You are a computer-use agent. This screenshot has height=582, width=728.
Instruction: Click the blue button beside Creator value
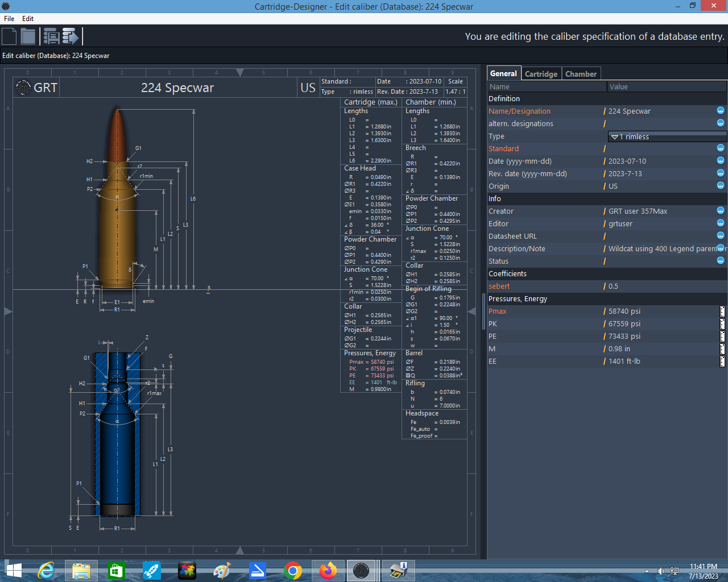(721, 211)
